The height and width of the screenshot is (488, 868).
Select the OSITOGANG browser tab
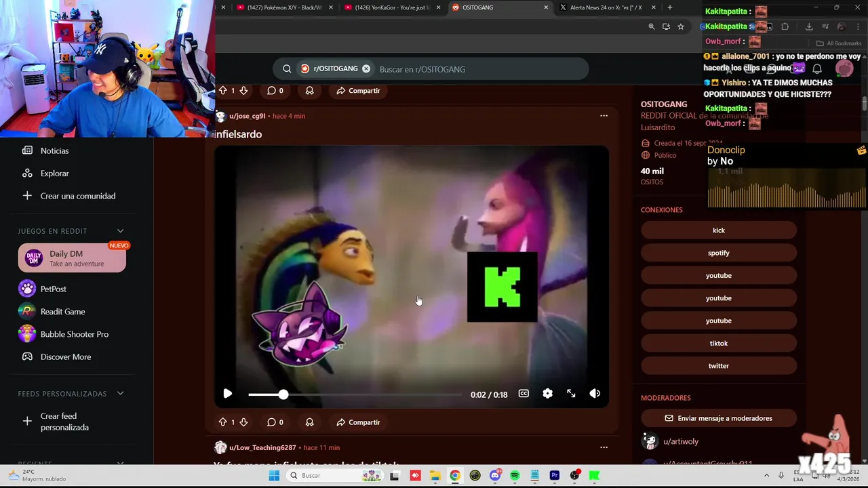[498, 7]
